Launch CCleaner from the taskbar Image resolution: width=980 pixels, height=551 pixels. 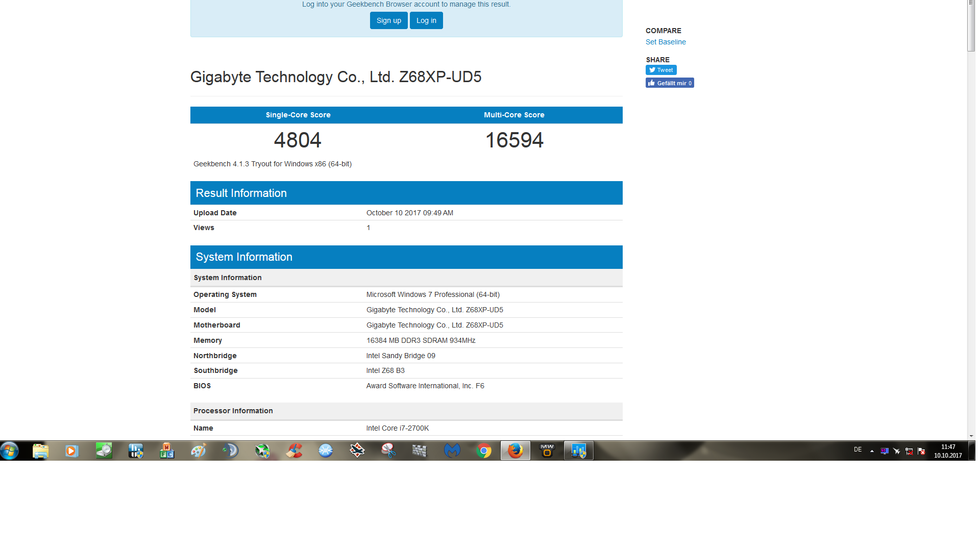[294, 451]
